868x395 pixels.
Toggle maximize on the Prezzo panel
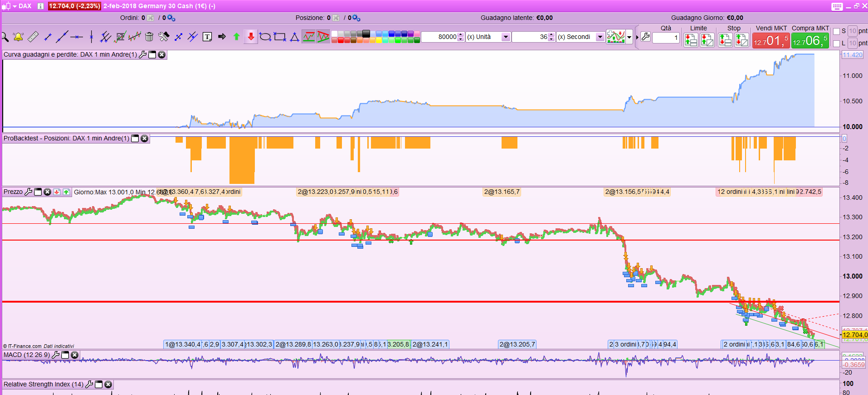tap(38, 192)
